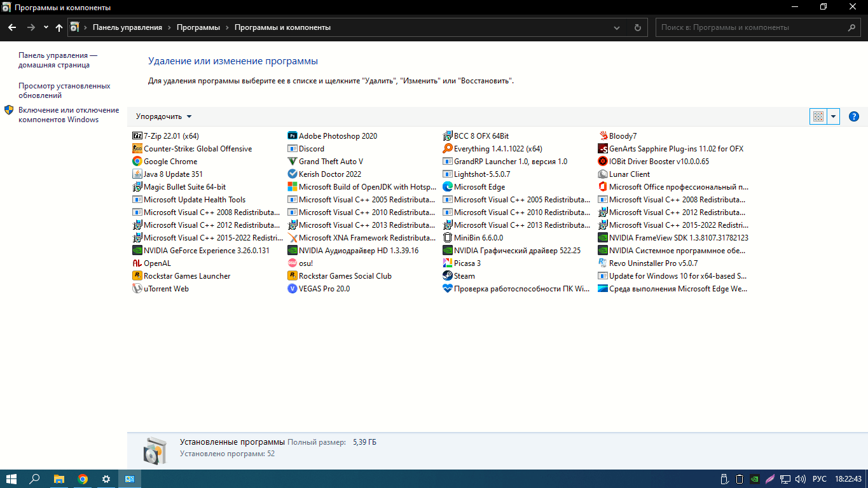This screenshot has height=488, width=868.
Task: Select Magic Bullet Suite 64-bit entry
Action: coord(179,187)
